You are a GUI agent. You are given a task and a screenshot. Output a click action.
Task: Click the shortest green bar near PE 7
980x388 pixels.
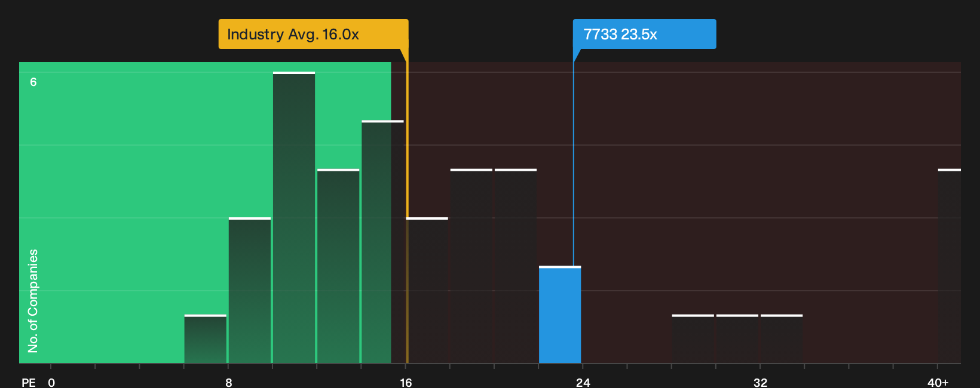coord(206,339)
